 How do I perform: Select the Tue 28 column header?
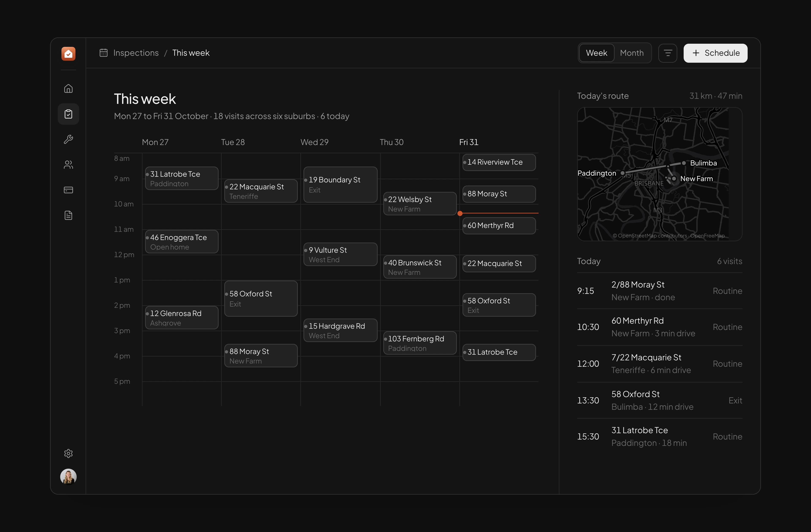[x=233, y=142]
